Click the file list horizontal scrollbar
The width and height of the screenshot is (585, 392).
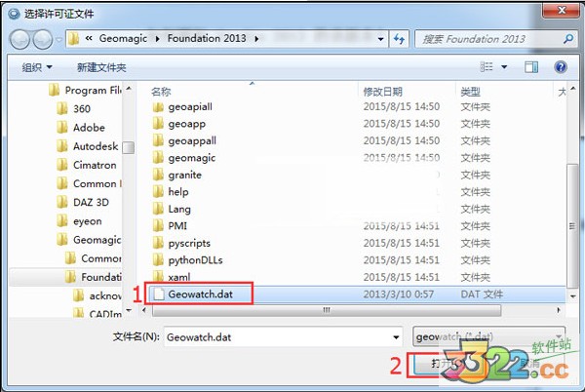[x=327, y=310]
